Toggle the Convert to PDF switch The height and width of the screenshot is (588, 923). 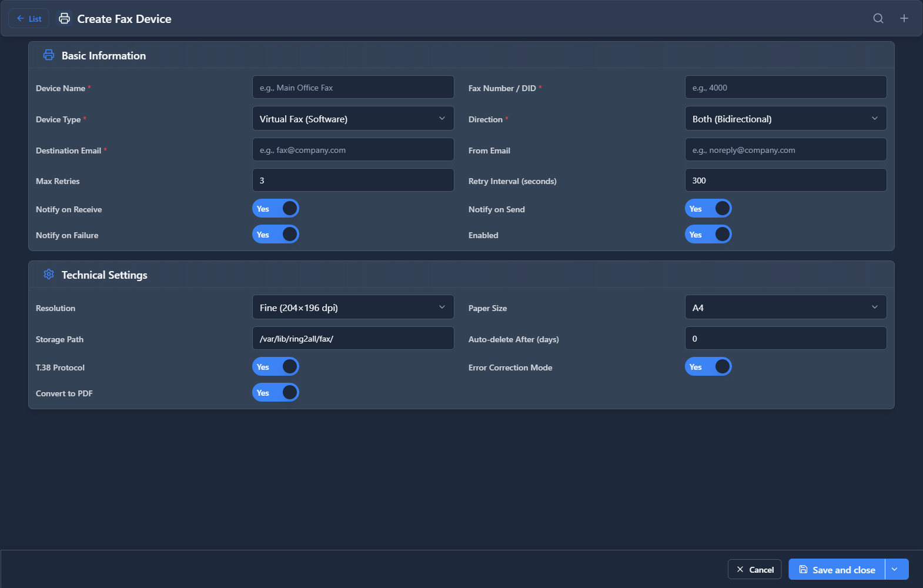(276, 393)
